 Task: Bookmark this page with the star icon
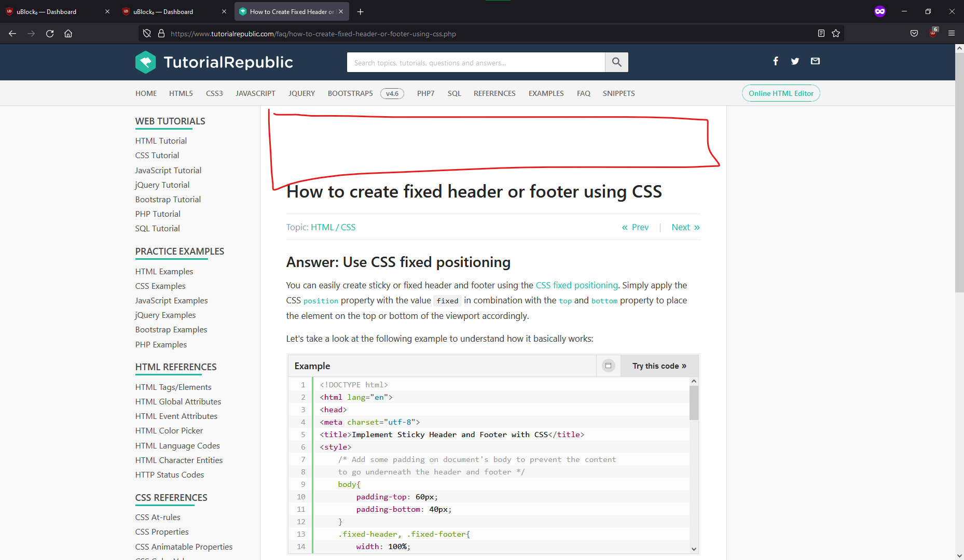click(836, 34)
